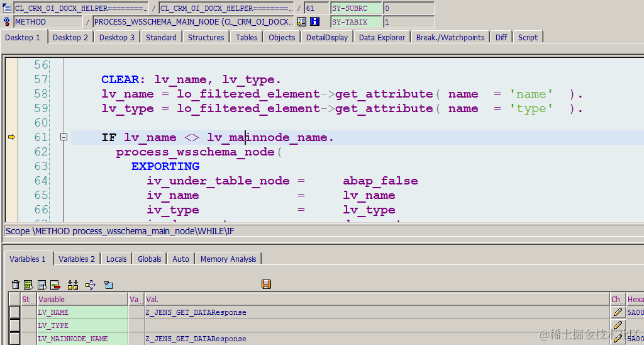Open the Objects tab
The image size is (644, 345).
[x=282, y=37]
